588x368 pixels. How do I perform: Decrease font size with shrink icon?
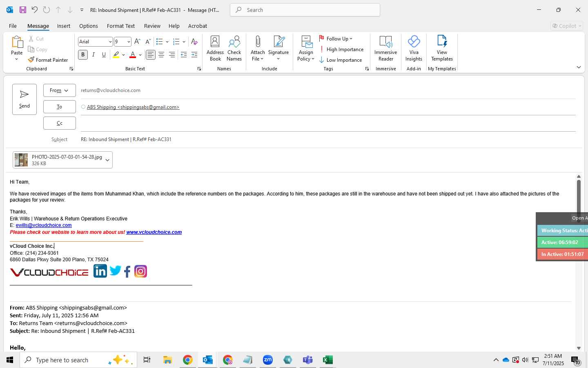point(148,42)
